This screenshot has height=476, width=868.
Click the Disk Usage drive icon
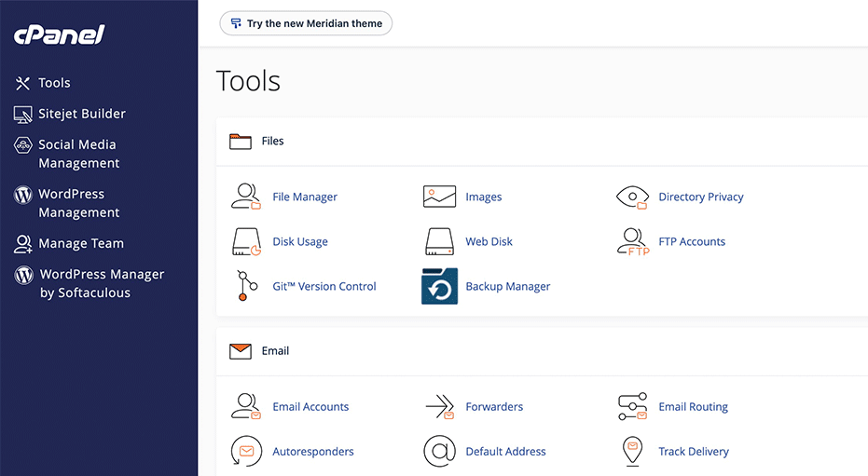coord(246,242)
